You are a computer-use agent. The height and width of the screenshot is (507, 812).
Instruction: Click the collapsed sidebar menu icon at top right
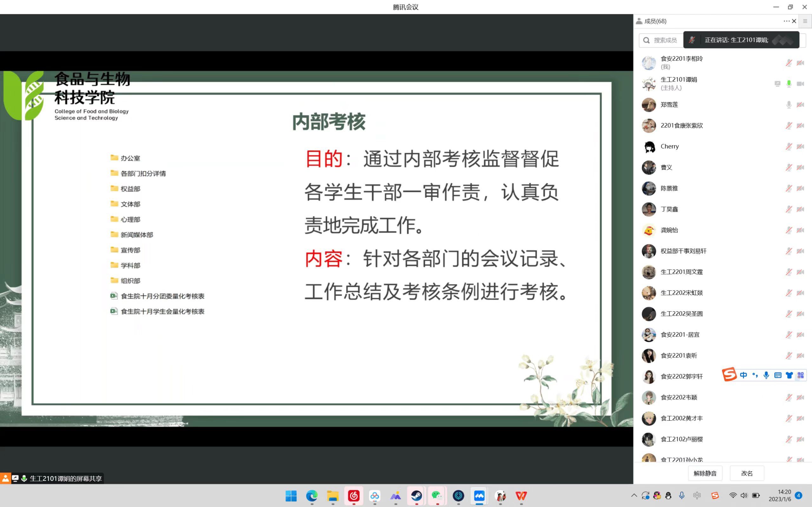tap(805, 21)
